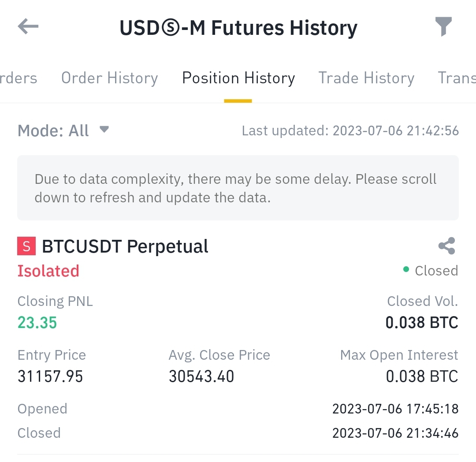
Task: Tap the red S short badge
Action: 26,246
